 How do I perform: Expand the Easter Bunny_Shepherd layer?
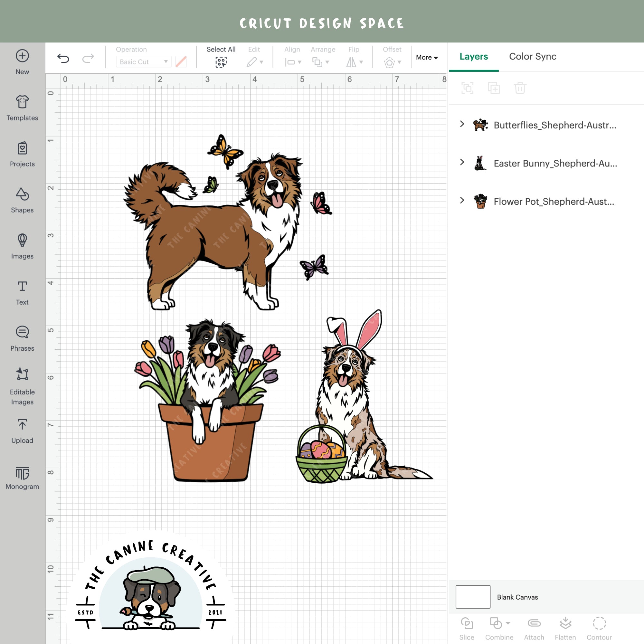coord(462,163)
